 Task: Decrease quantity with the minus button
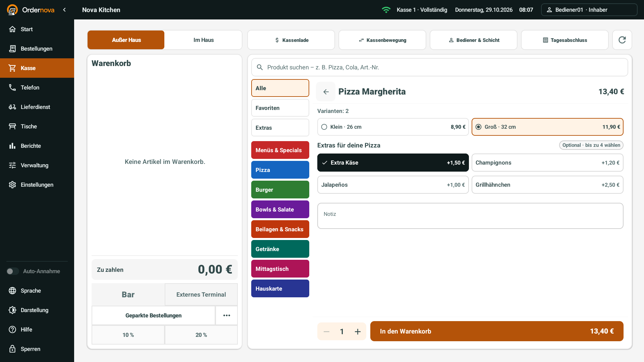pos(326,331)
